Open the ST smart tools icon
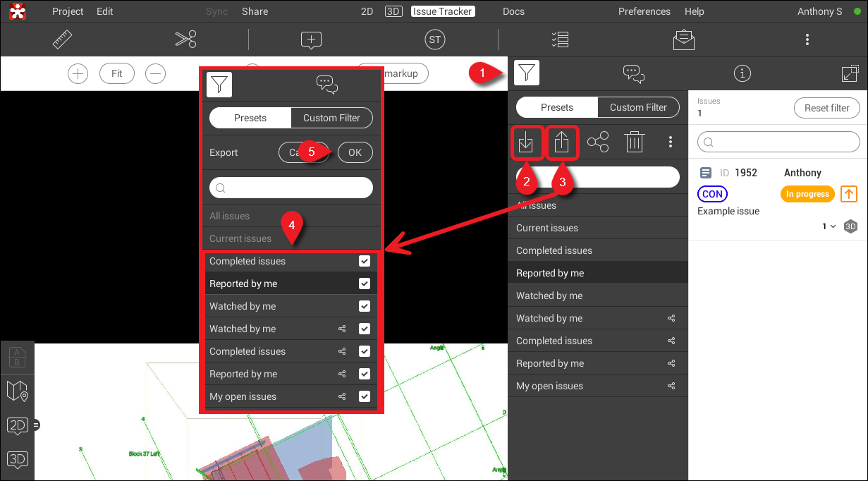Image resolution: width=868 pixels, height=481 pixels. click(x=434, y=39)
